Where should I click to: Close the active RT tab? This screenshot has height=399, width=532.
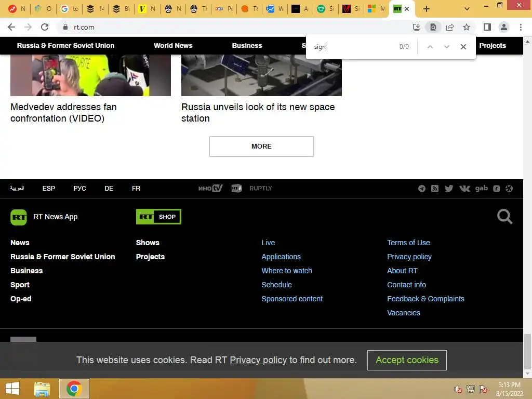(407, 9)
